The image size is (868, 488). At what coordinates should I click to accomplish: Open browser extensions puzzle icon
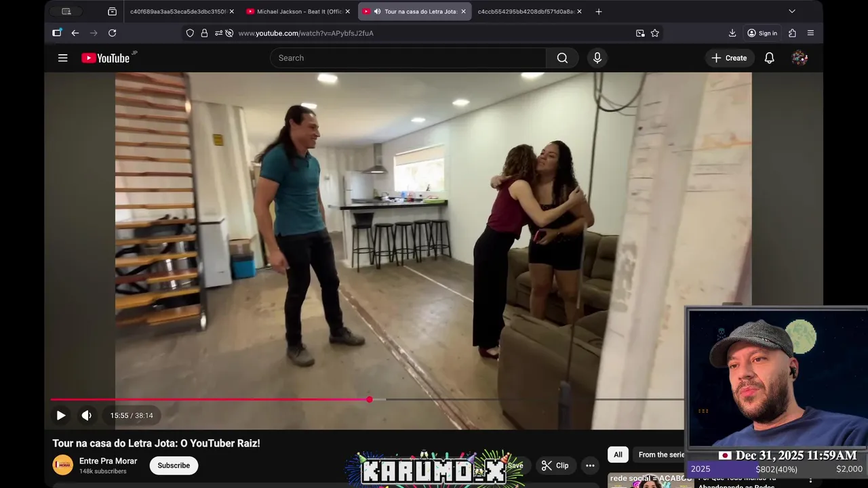click(x=792, y=33)
